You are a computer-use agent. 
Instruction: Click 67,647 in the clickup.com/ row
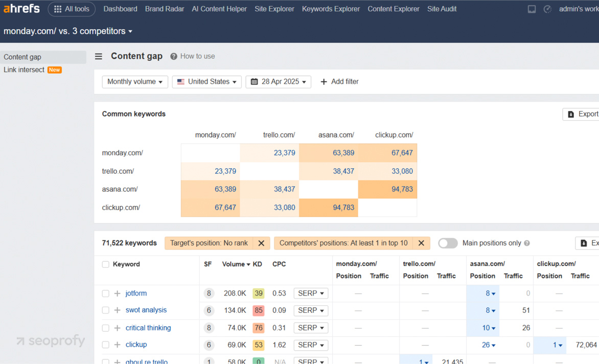coord(225,208)
